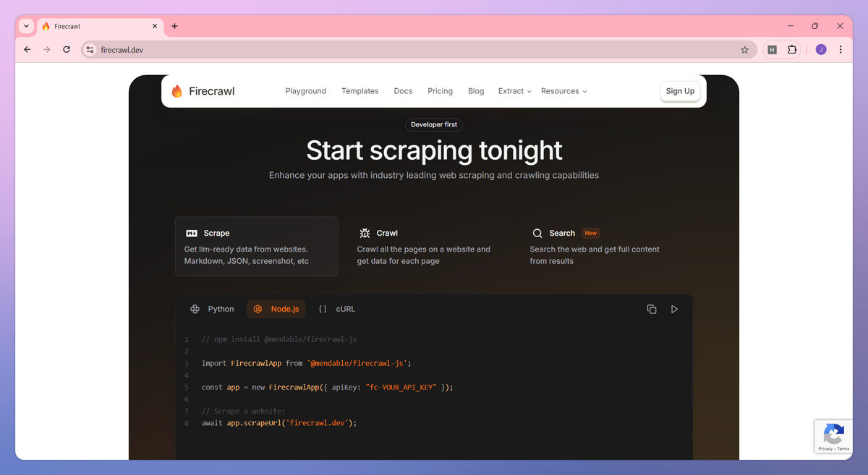The width and height of the screenshot is (868, 475).
Task: Select the Python language icon
Action: (x=195, y=309)
